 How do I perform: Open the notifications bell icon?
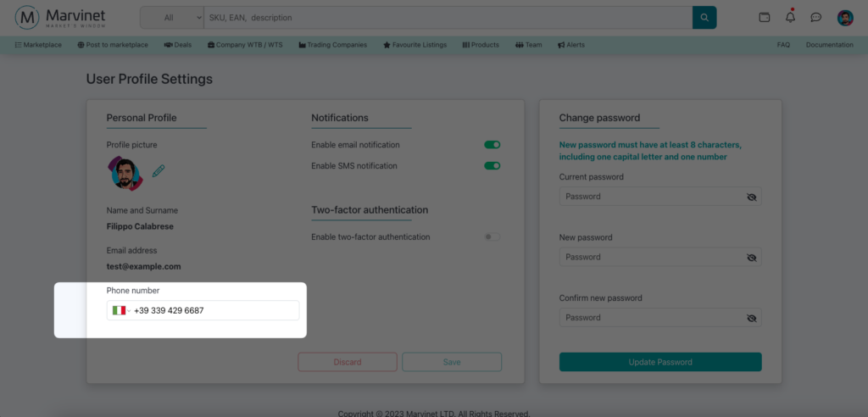click(x=790, y=17)
